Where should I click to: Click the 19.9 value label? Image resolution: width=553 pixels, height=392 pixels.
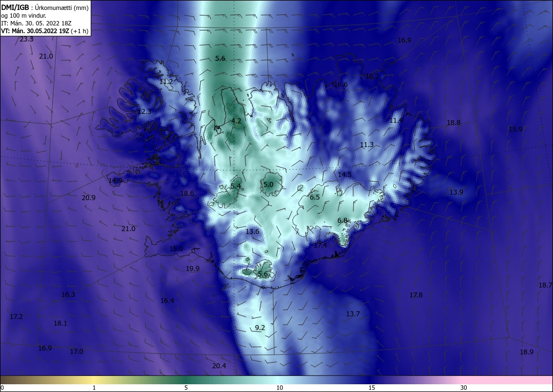tap(192, 269)
